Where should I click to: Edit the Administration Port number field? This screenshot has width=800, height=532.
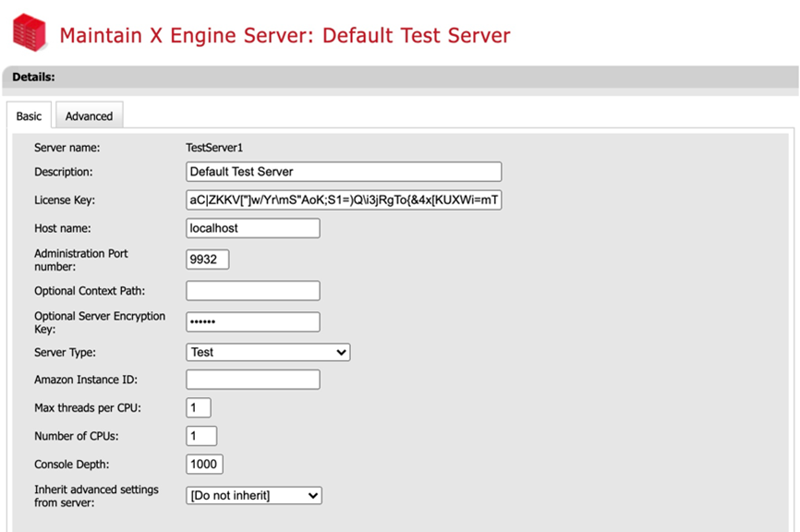tap(207, 260)
